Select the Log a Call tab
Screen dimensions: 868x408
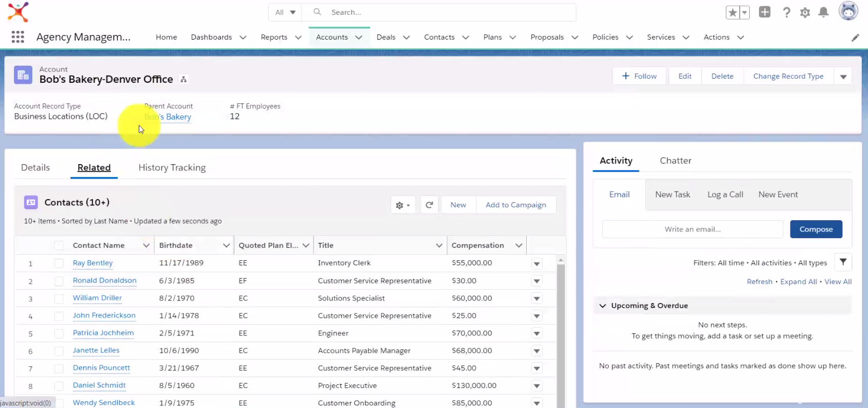click(x=725, y=194)
